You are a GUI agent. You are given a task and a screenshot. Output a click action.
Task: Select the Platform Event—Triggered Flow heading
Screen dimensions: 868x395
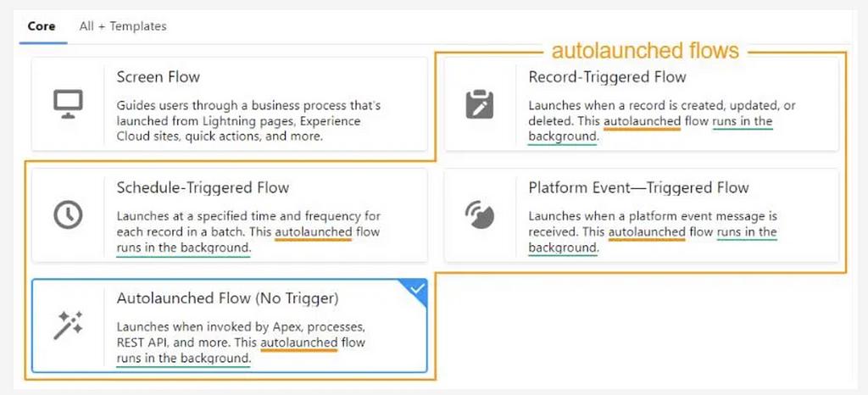(x=638, y=187)
